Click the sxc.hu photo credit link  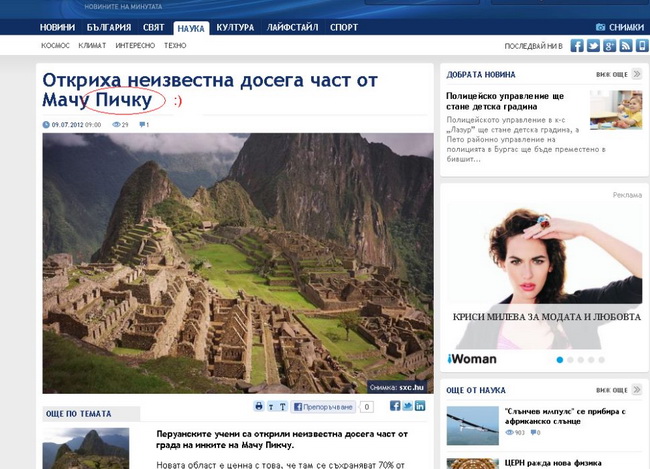click(x=412, y=387)
